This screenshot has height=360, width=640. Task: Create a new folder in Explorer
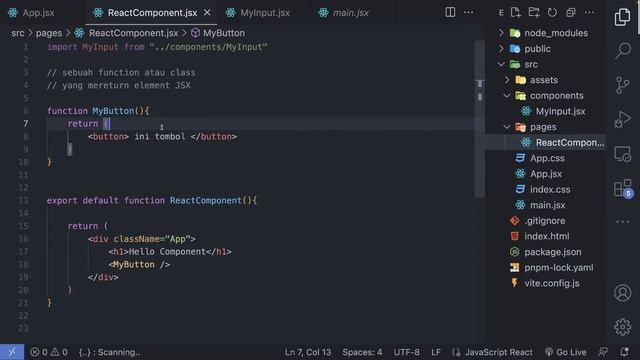[x=533, y=12]
